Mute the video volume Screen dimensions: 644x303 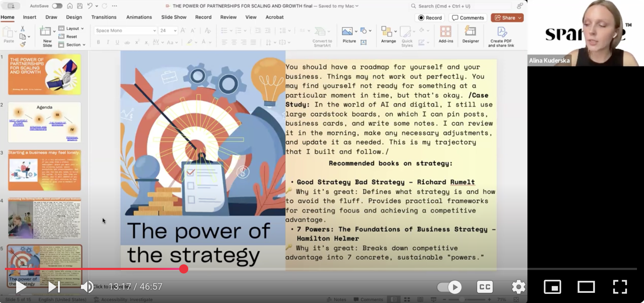87,287
